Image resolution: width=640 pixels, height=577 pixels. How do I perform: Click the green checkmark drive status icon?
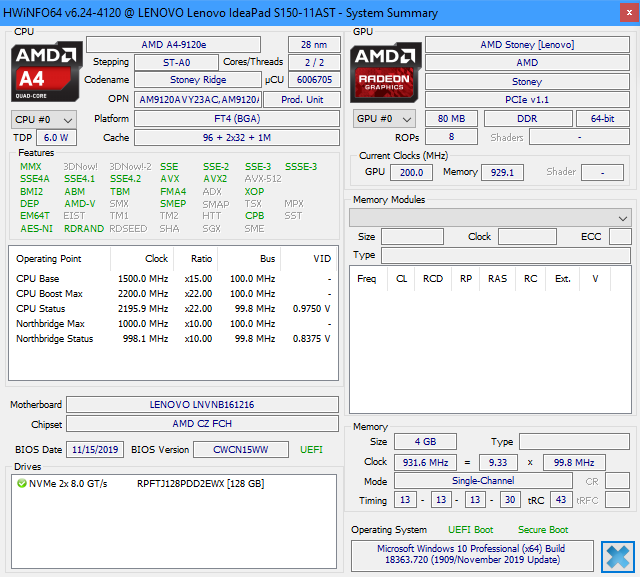click(21, 483)
